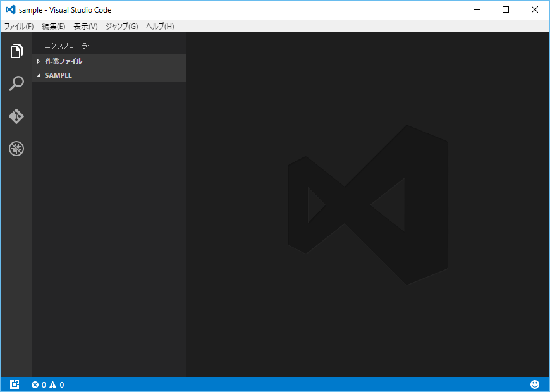550x392 pixels.
Task: Collapse the SAMPLE folder section
Action: (58, 75)
